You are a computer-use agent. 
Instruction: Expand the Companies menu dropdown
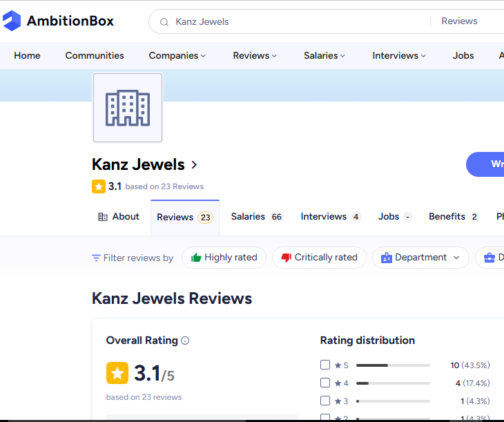177,56
